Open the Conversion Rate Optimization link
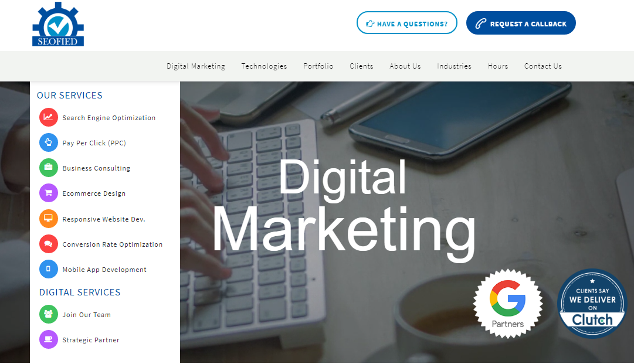Image resolution: width=634 pixels, height=364 pixels. click(x=113, y=244)
